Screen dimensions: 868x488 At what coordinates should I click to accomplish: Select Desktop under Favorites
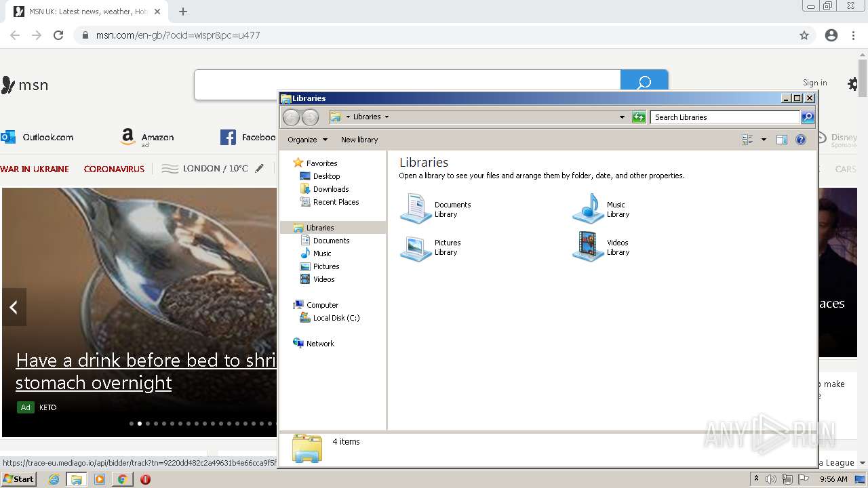pos(326,176)
